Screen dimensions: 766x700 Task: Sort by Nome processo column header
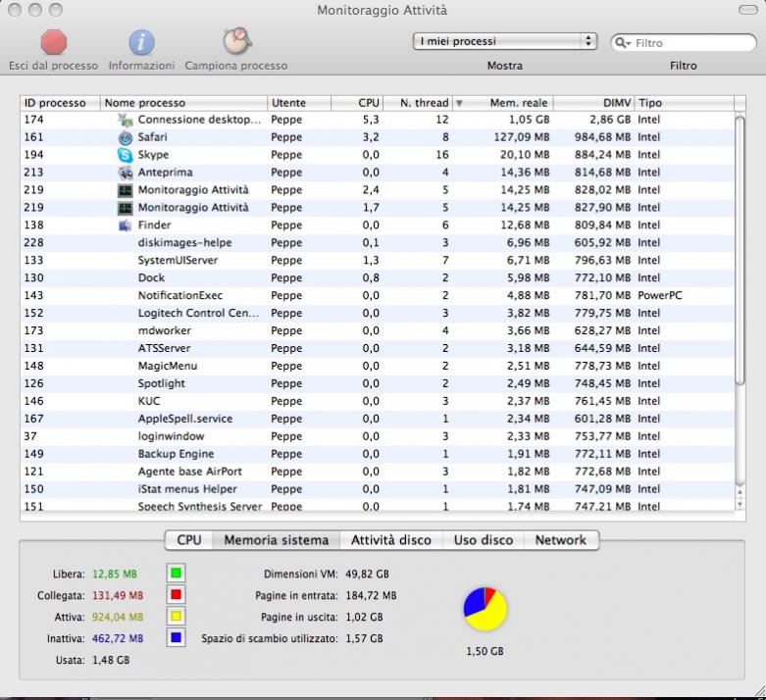(x=183, y=103)
